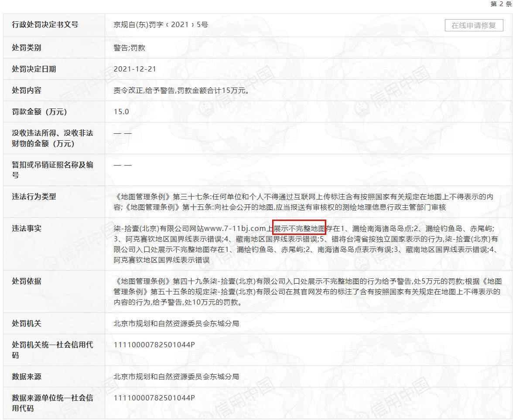The height and width of the screenshot is (420, 516).
Task: Click the 处罚决定日期 row label
Action: coord(34,69)
